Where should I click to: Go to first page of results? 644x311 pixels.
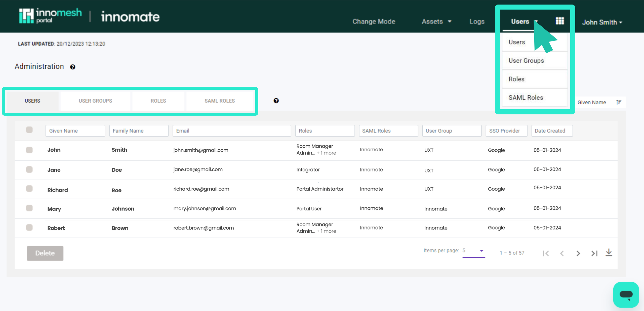pyautogui.click(x=546, y=253)
